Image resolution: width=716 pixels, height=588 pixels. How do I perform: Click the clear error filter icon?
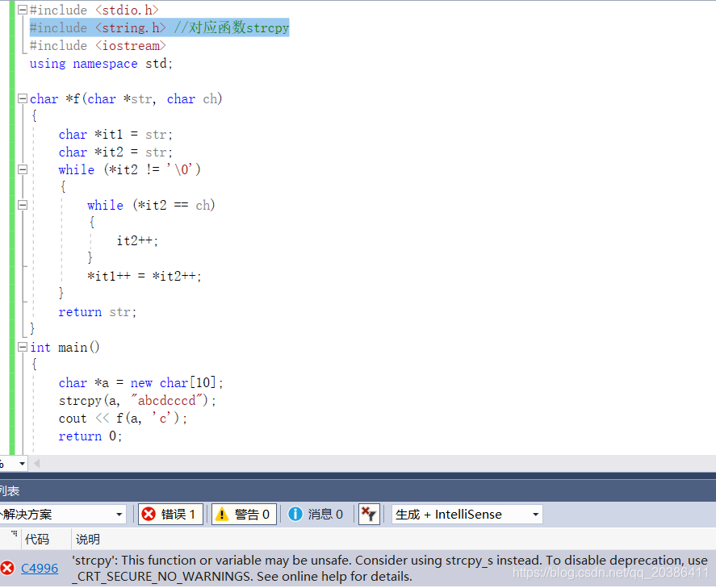pyautogui.click(x=369, y=515)
